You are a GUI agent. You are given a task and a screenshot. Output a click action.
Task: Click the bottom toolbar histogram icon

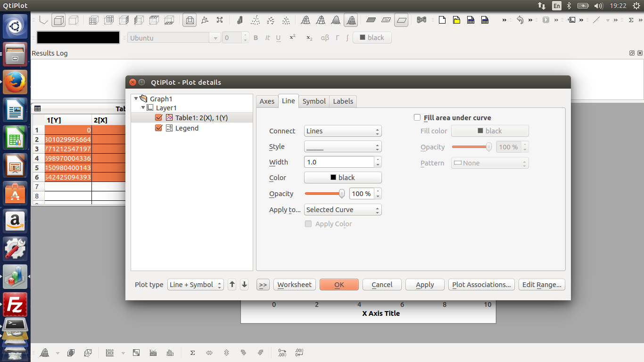(170, 353)
